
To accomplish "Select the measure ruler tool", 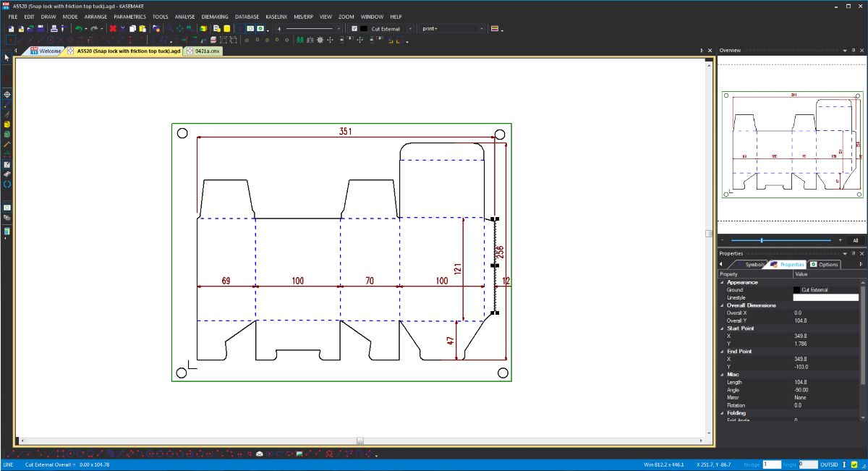I will click(7, 144).
